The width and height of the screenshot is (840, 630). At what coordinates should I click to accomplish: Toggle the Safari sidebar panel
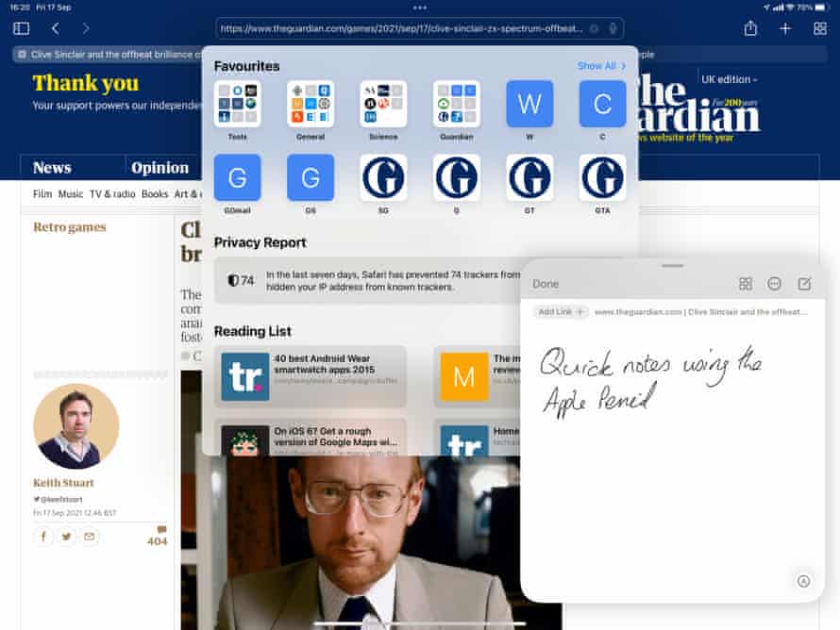point(21,29)
